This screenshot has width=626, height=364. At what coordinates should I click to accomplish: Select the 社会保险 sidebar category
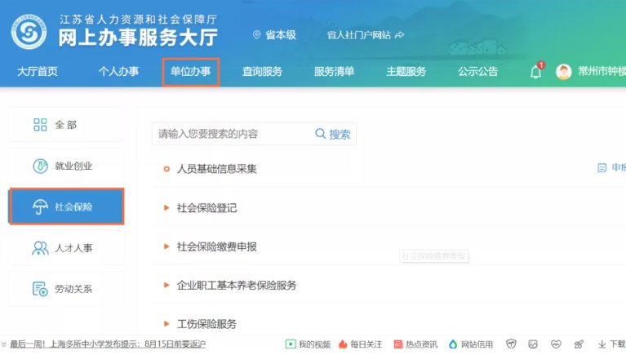66,206
